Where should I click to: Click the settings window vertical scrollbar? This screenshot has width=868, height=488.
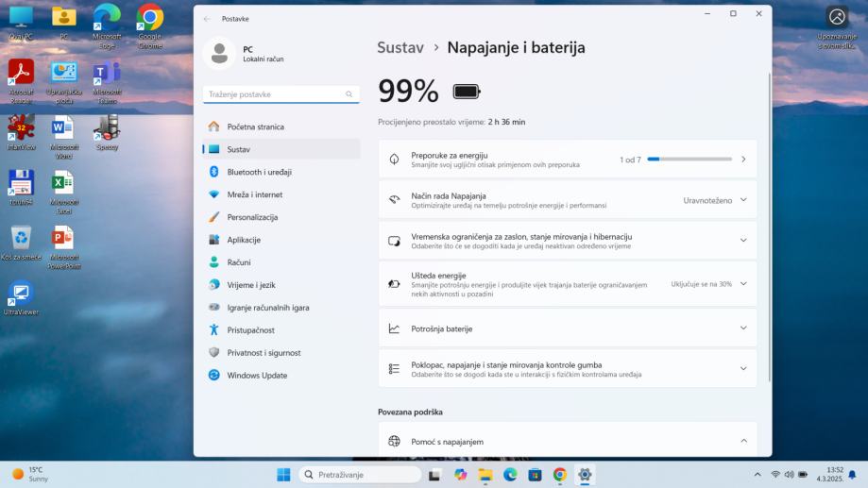click(x=769, y=227)
